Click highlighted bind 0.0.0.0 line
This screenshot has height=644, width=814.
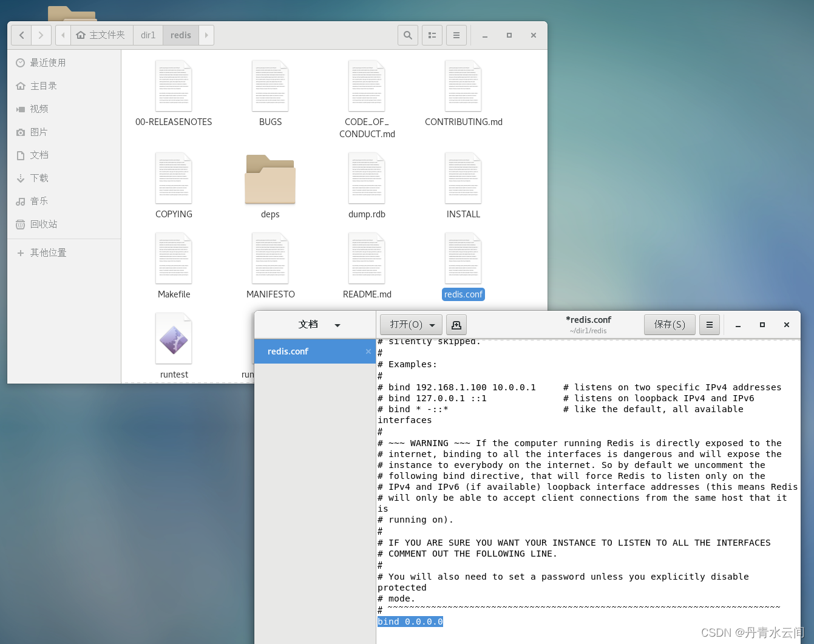click(x=410, y=622)
